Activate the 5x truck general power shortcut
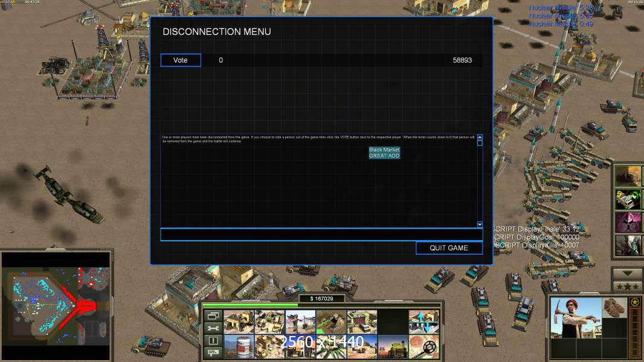Screen dimensions: 644x362 [x=628, y=199]
